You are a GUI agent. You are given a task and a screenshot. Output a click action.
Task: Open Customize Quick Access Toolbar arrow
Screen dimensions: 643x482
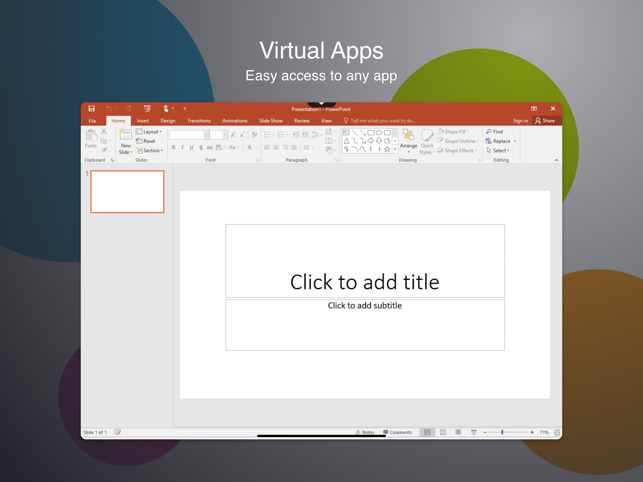[185, 109]
